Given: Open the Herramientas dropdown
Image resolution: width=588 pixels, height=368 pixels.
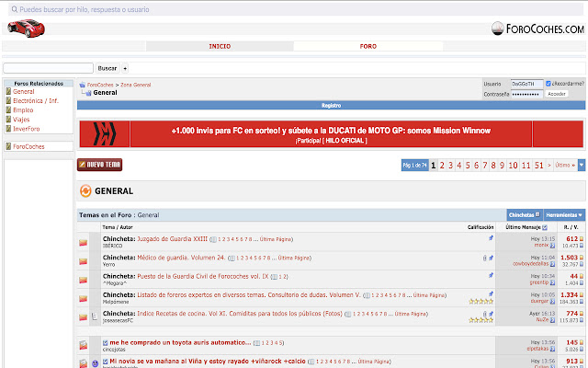Looking at the screenshot, I should (x=564, y=214).
